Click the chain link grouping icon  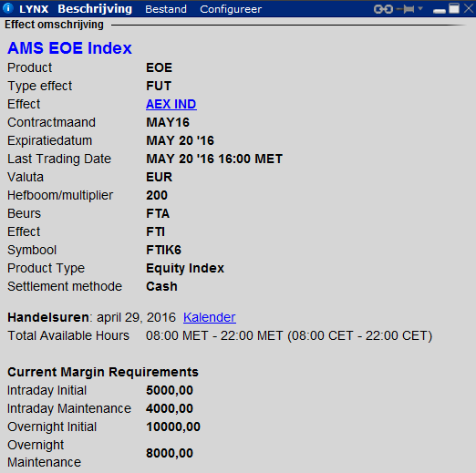pyautogui.click(x=384, y=9)
